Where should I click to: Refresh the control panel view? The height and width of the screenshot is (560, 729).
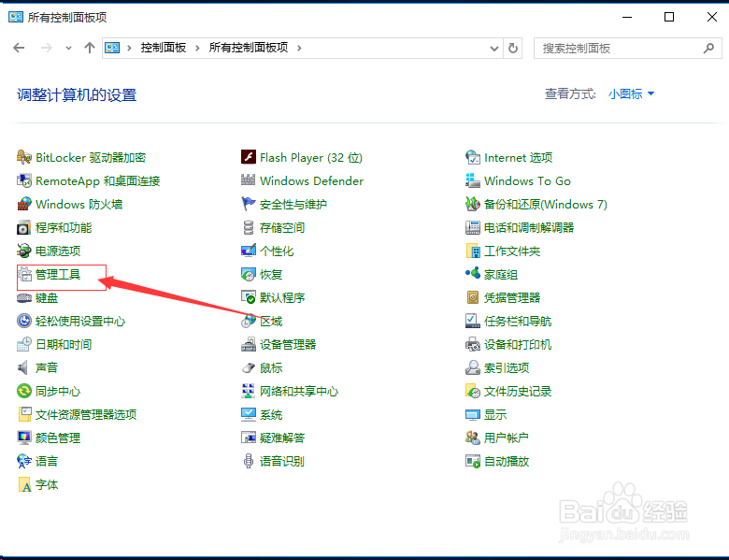[513, 48]
